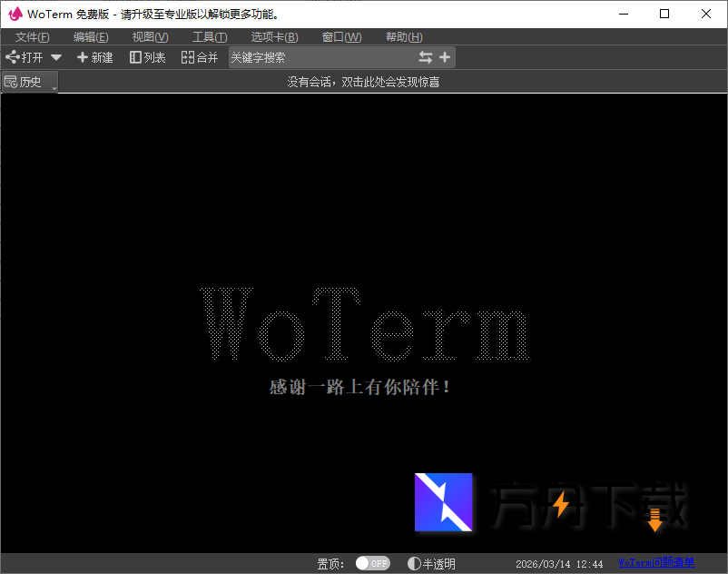Click the OFF slider control for 置顶
Screen dimensions: 728x574
click(x=372, y=562)
